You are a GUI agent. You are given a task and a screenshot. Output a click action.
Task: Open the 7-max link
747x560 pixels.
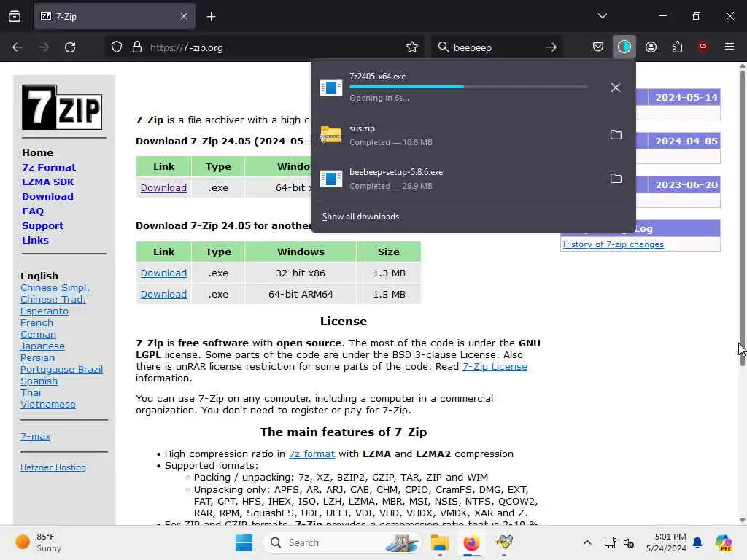pos(35,436)
